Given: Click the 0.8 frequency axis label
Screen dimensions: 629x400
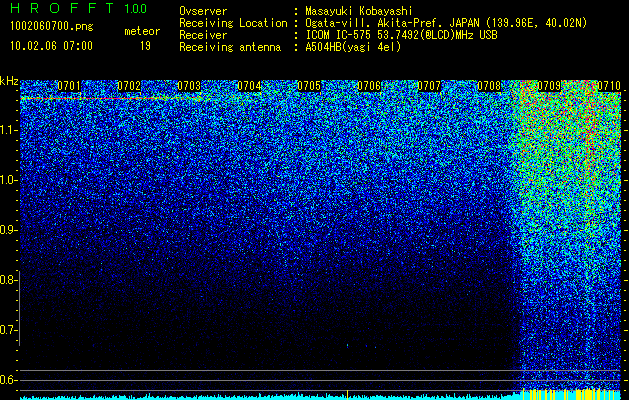Looking at the screenshot, I should tap(8, 280).
